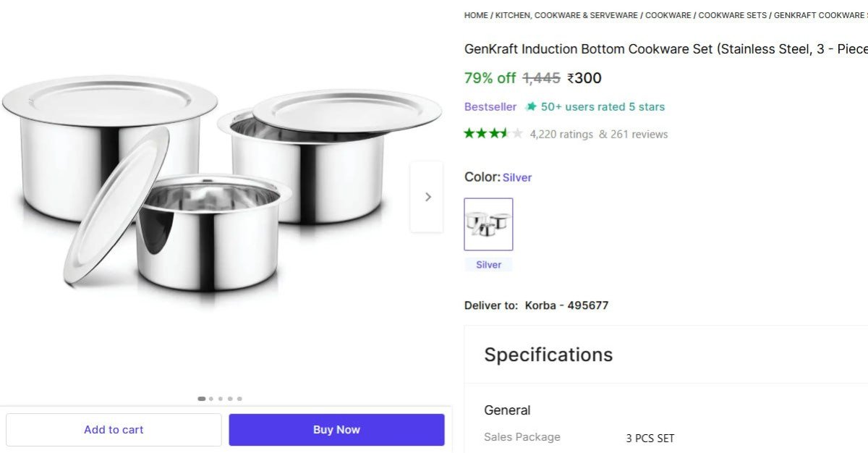Select the Silver color thumbnail

pos(488,224)
